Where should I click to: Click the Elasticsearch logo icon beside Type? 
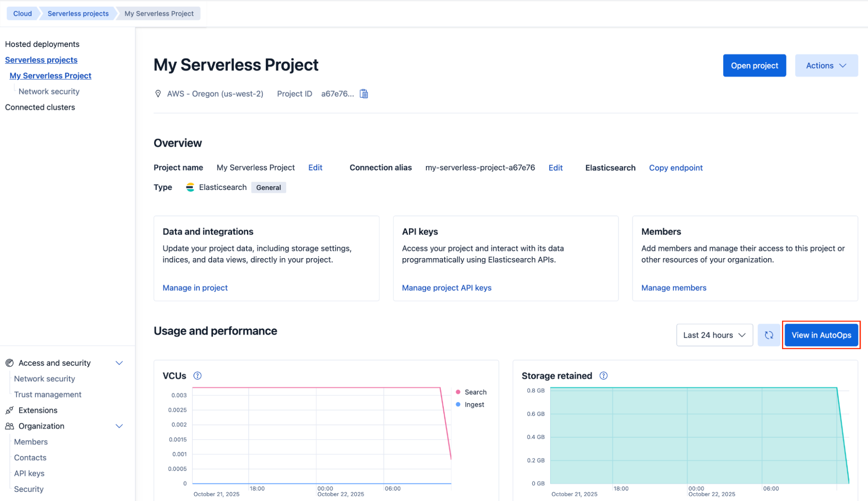pyautogui.click(x=190, y=187)
